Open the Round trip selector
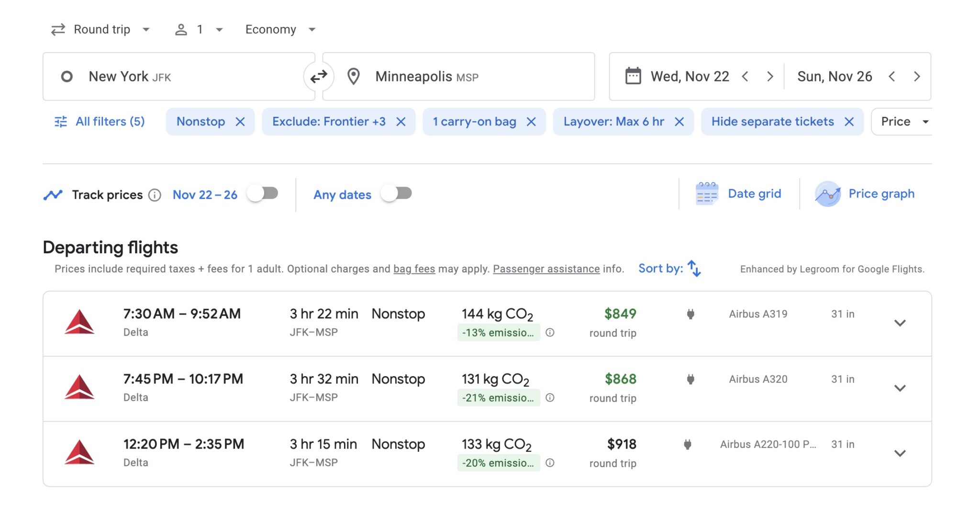Image resolution: width=980 pixels, height=517 pixels. 101,29
